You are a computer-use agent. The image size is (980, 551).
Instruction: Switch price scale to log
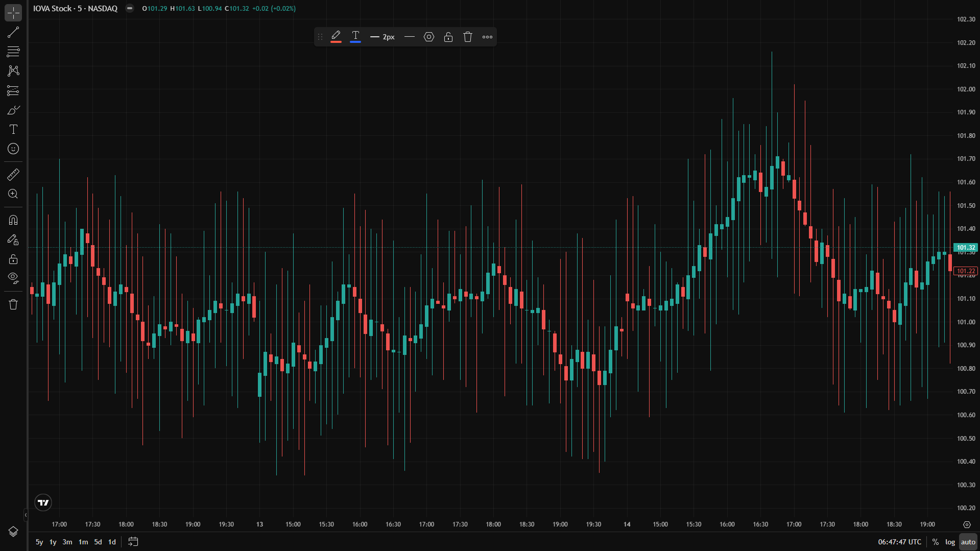pos(950,542)
